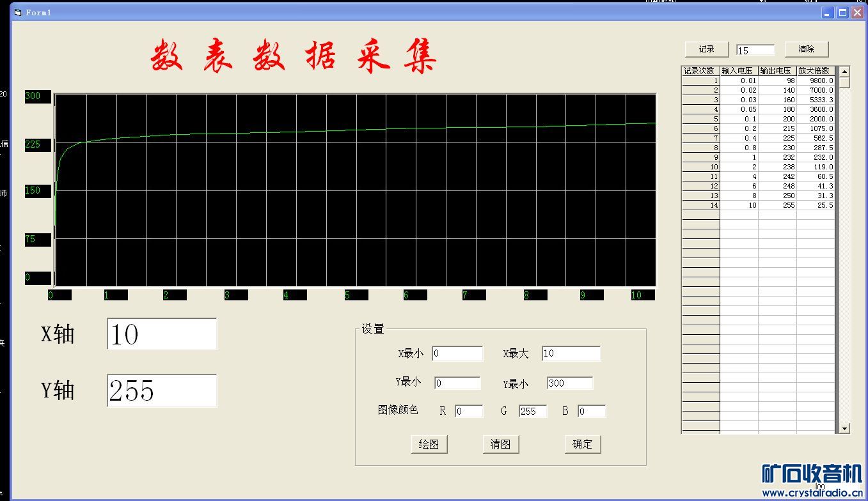Click the Y轴 value field showing 255
Viewport: 868px width, 501px height.
click(162, 390)
